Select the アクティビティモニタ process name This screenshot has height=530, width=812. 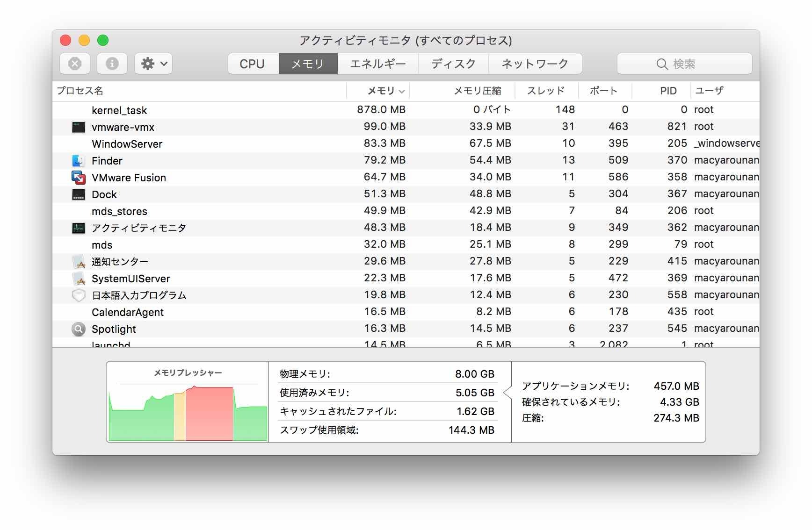[x=139, y=228]
